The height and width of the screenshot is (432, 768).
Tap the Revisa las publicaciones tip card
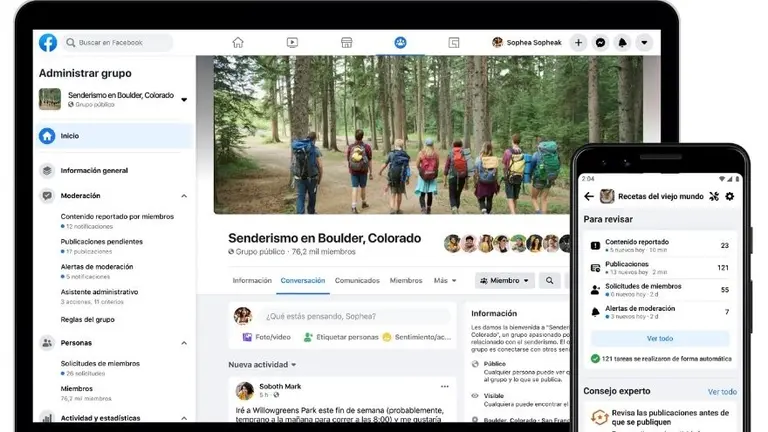point(660,417)
